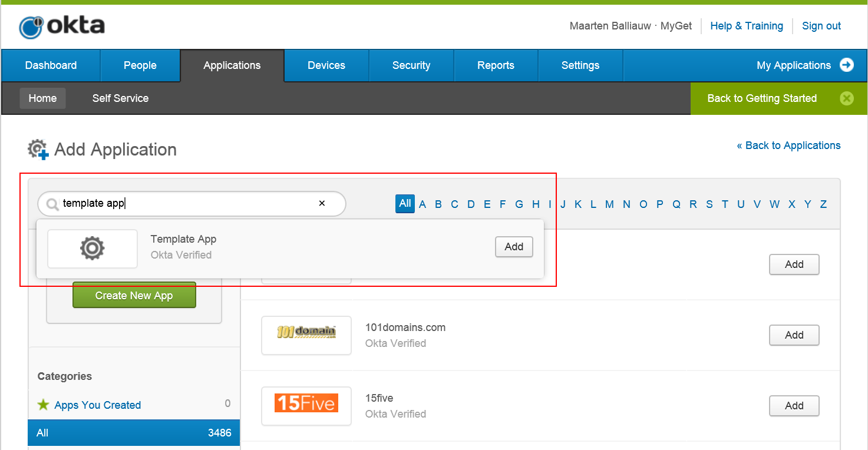
Task: Close the Back to Getting Started banner
Action: (846, 98)
